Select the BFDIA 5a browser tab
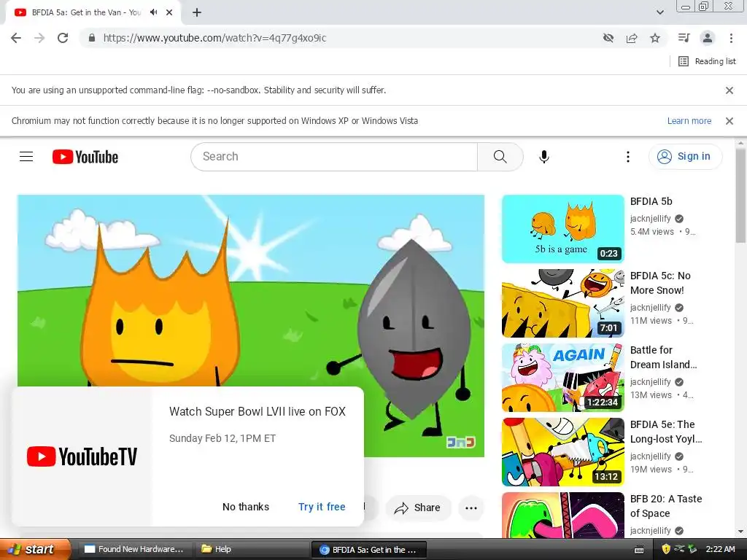747x560 pixels. point(93,12)
